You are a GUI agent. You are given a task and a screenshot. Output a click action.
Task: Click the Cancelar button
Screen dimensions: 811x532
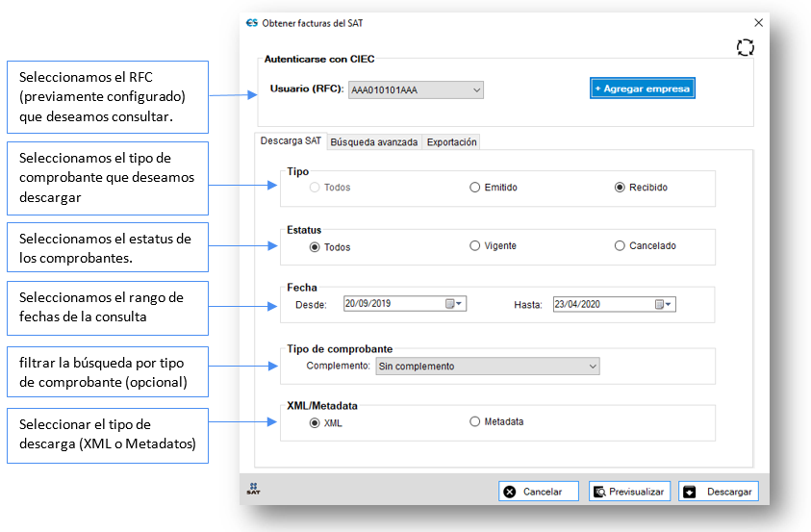[x=539, y=492]
